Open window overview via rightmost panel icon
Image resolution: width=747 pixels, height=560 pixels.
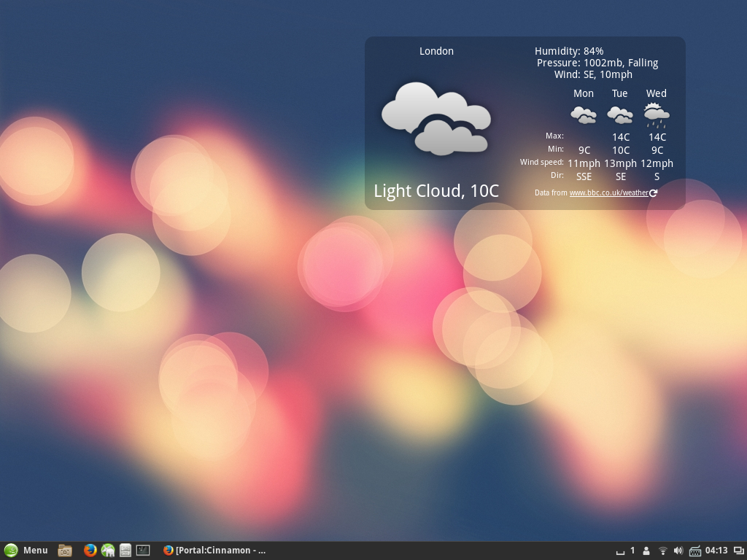pyautogui.click(x=739, y=551)
